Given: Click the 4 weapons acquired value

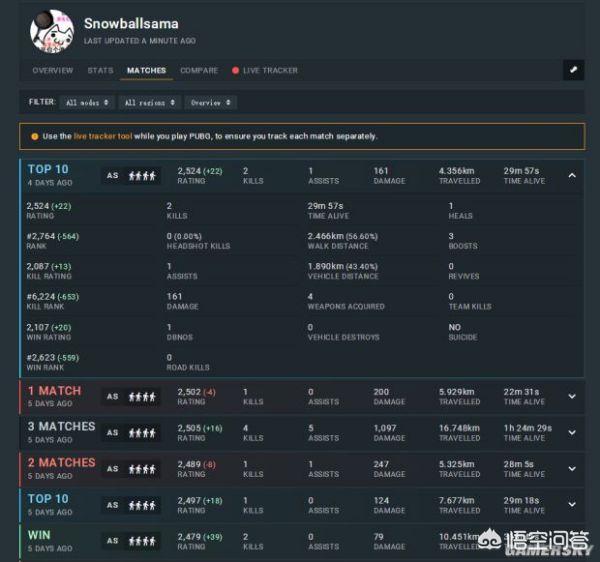Looking at the screenshot, I should coord(310,296).
